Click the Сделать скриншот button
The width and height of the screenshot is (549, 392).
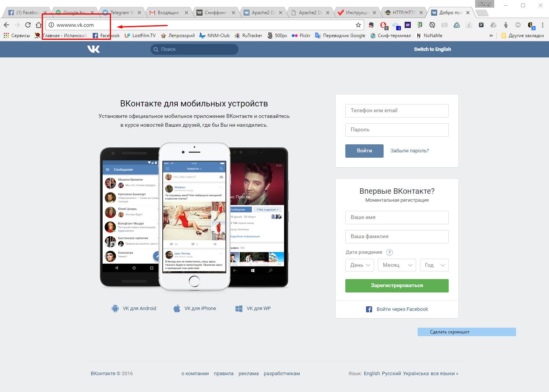467,332
